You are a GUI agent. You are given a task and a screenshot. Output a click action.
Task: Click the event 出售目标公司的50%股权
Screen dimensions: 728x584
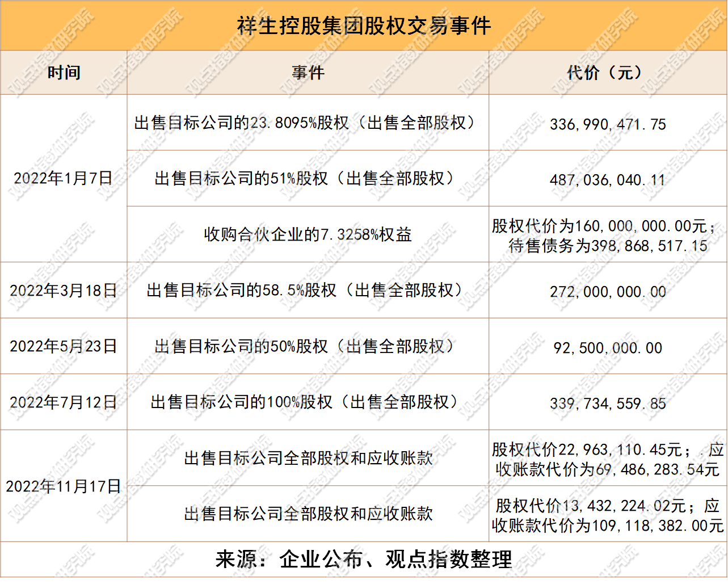tap(308, 346)
